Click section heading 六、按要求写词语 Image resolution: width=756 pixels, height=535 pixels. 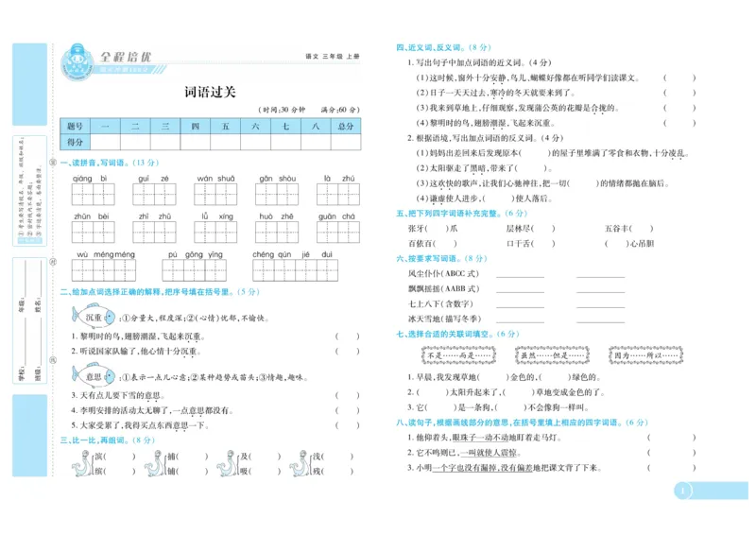tap(441, 258)
